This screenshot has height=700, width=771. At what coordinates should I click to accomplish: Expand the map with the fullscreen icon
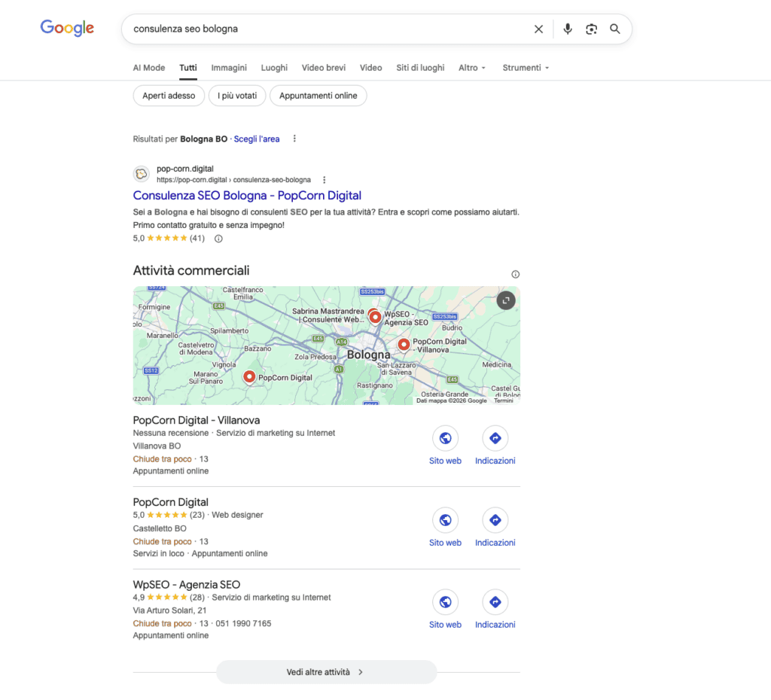505,300
